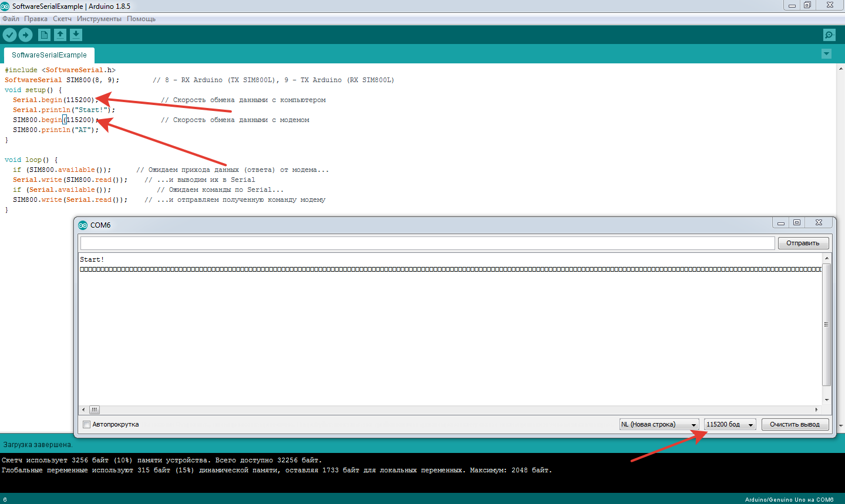Open the tab options dropdown arrow
Image resolution: width=845 pixels, height=504 pixels.
[826, 54]
